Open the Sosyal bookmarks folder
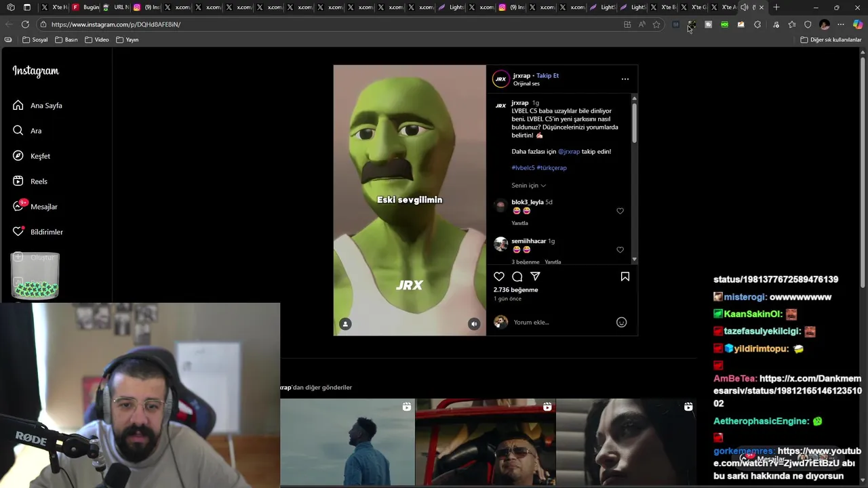 35,39
